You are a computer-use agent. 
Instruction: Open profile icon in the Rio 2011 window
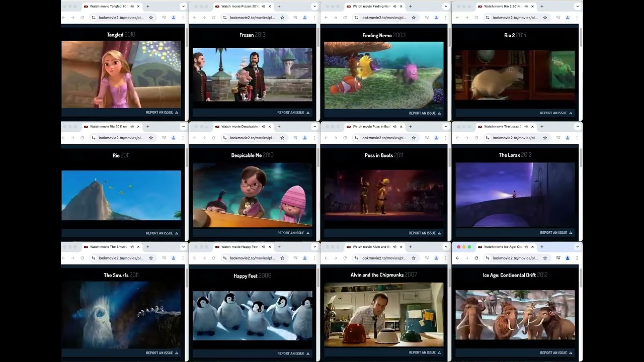click(174, 138)
